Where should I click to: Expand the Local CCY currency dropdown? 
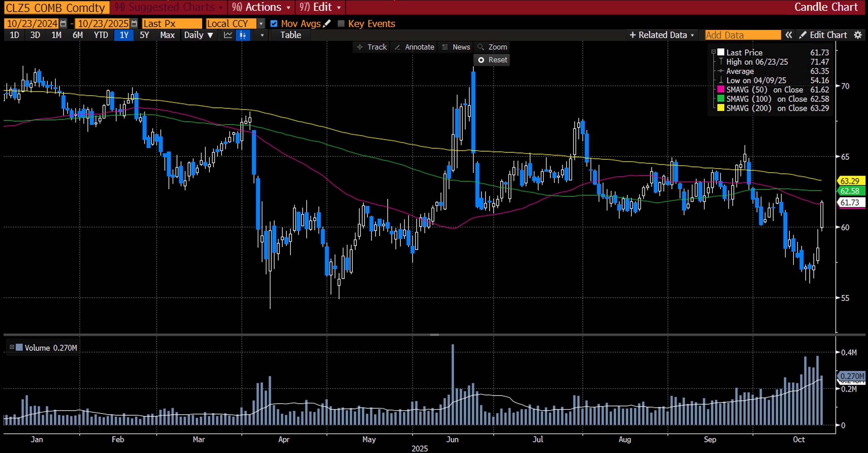tap(261, 23)
